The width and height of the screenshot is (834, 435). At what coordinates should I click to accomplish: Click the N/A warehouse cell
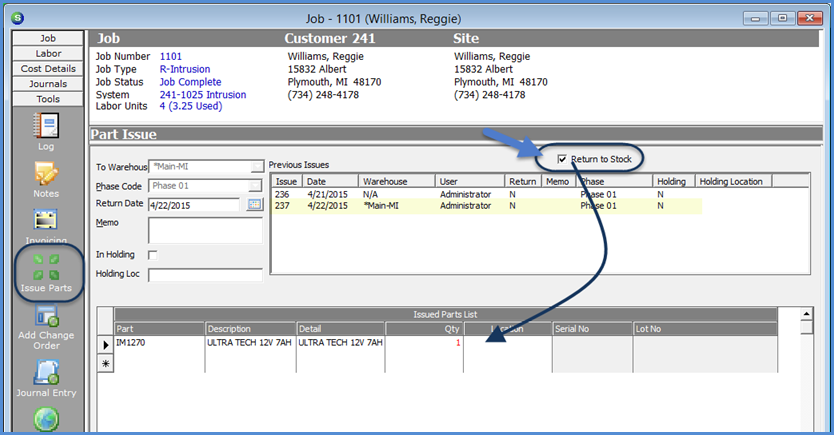370,195
